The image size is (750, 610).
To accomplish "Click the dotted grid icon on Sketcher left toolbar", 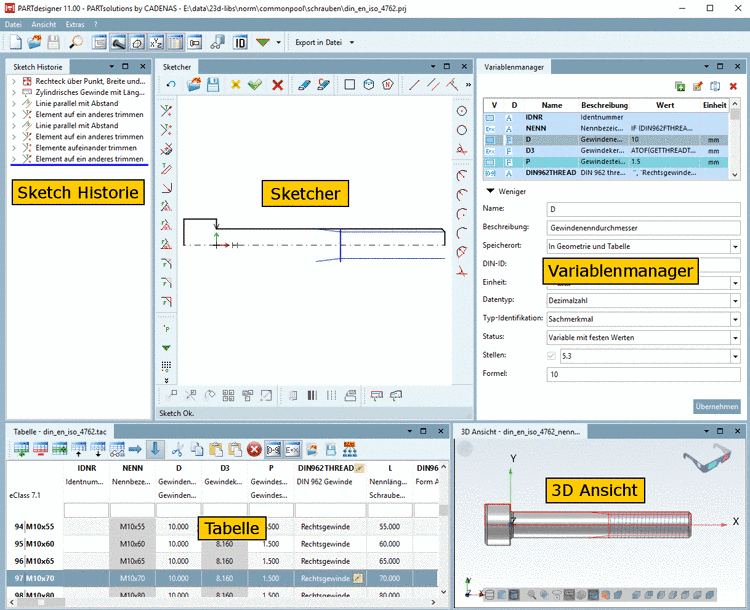I will click(166, 366).
